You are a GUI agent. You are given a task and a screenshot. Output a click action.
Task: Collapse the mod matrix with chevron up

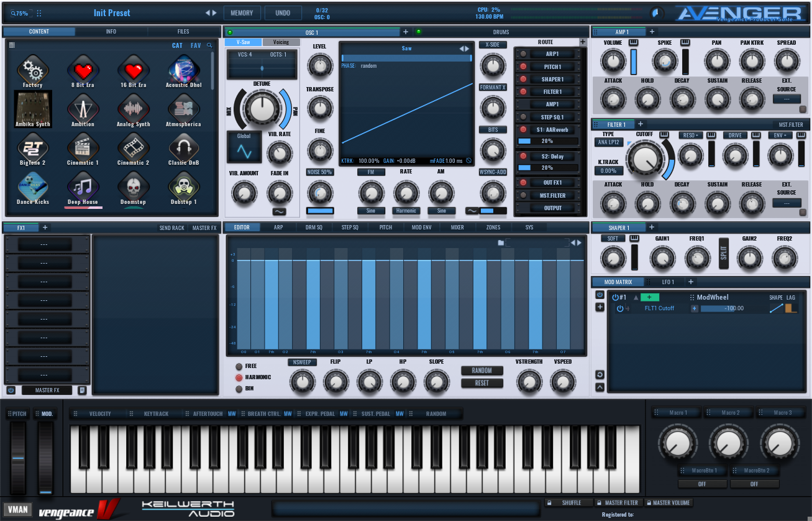point(600,387)
